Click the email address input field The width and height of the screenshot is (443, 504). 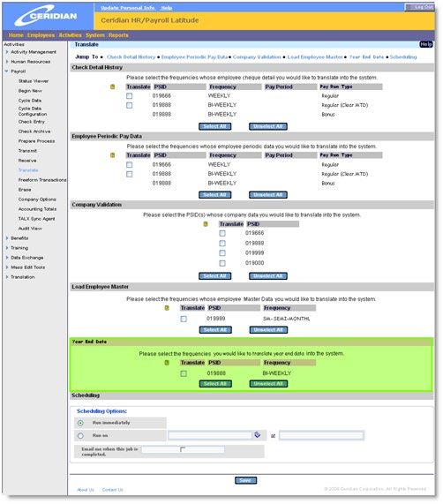click(183, 449)
